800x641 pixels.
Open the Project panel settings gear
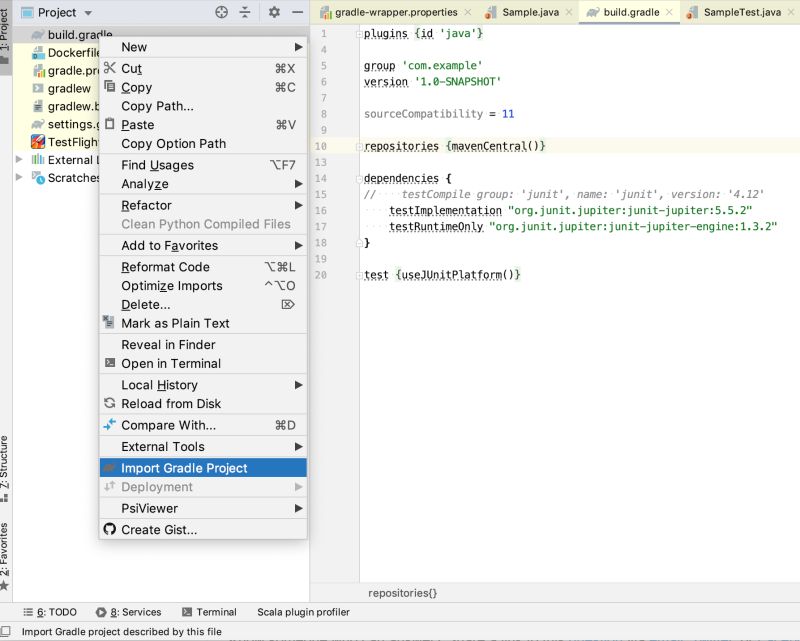click(274, 13)
